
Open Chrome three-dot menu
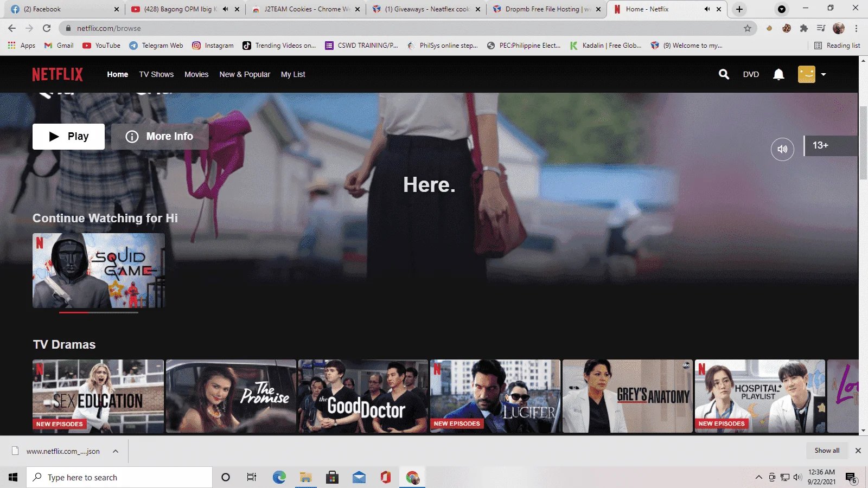pos(856,28)
